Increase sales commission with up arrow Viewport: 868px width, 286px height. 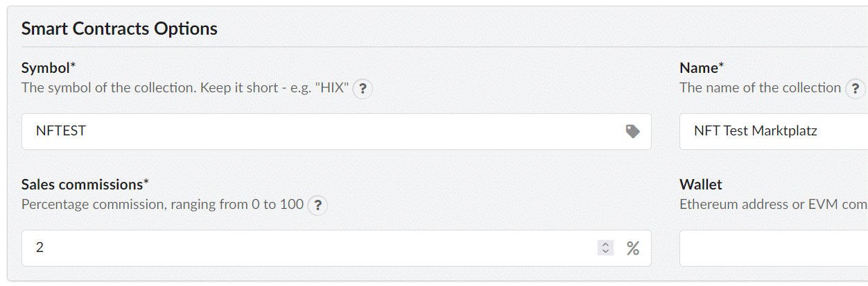(x=605, y=244)
